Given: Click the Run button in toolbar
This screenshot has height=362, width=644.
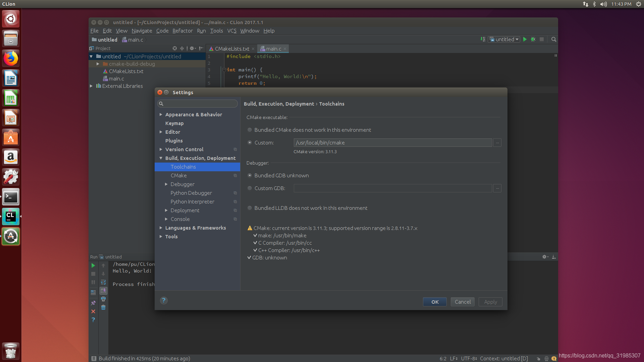Looking at the screenshot, I should pyautogui.click(x=526, y=39).
